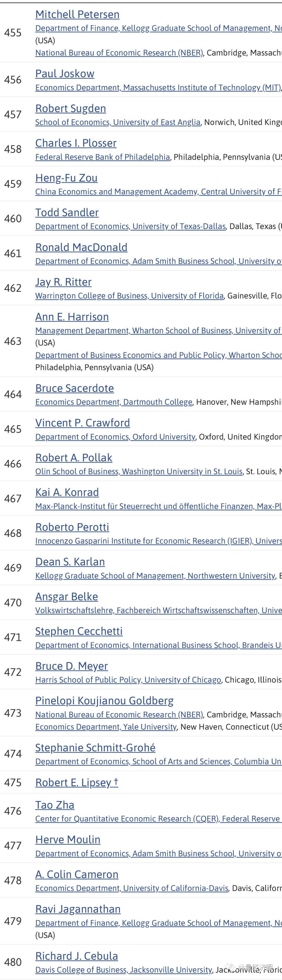Open University of East Anglia School of Economics link
The image size is (282, 980).
118,122
